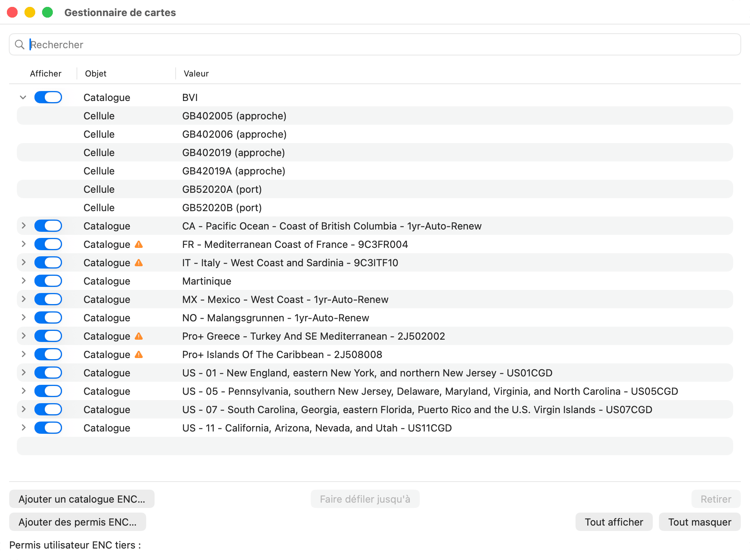Image resolution: width=750 pixels, height=560 pixels.
Task: Click the search magnifier icon
Action: 20,44
